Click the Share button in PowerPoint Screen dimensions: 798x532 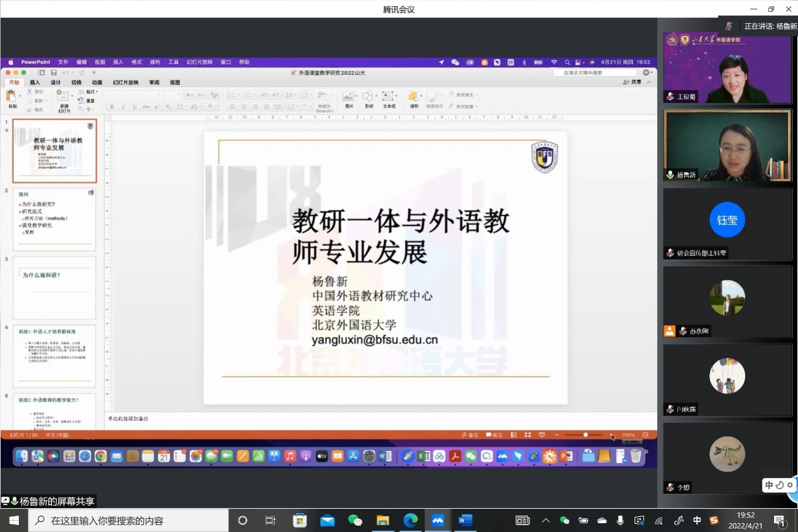click(x=633, y=82)
